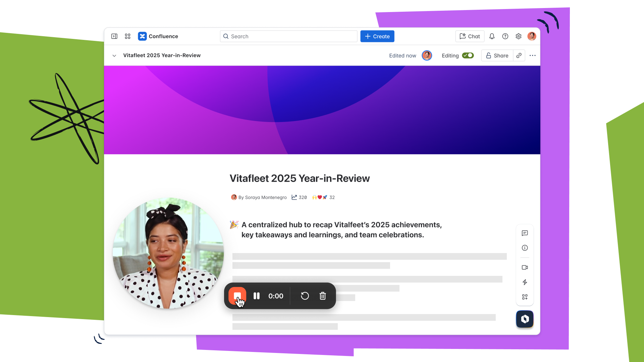Open the help question mark icon
644x362 pixels.
505,36
